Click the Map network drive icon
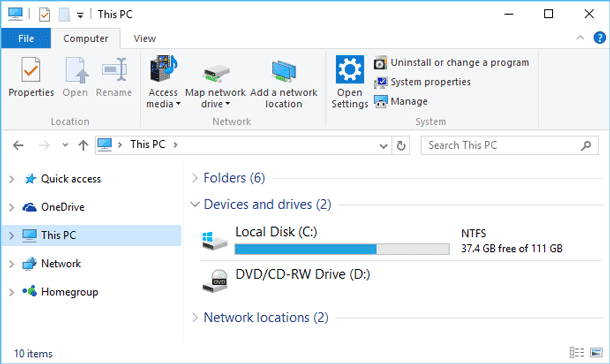Screen dimensions: 610x364 [x=216, y=73]
